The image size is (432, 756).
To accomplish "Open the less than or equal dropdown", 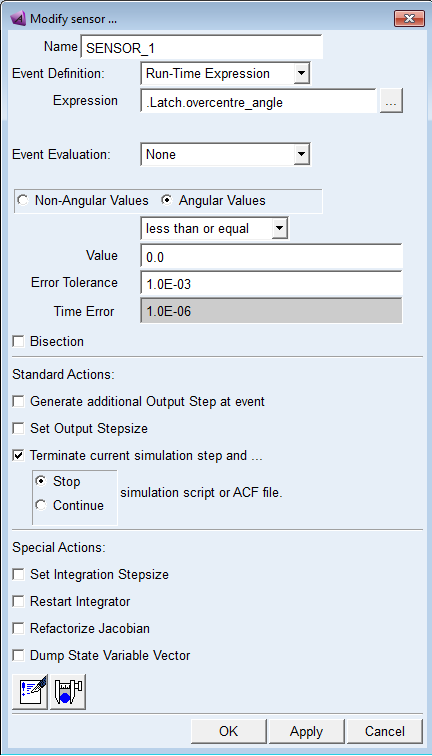I will (x=214, y=228).
